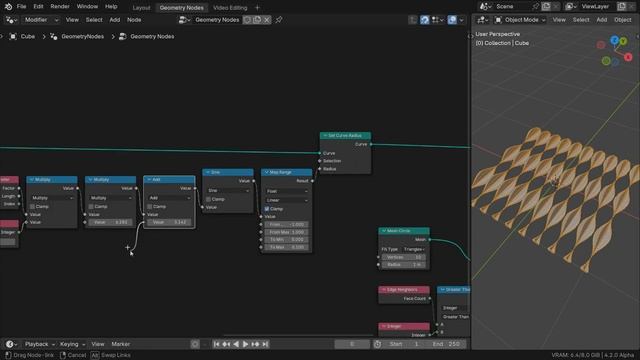Open Fill Type Triangles dropdown
The height and width of the screenshot is (360, 640).
pyautogui.click(x=414, y=249)
